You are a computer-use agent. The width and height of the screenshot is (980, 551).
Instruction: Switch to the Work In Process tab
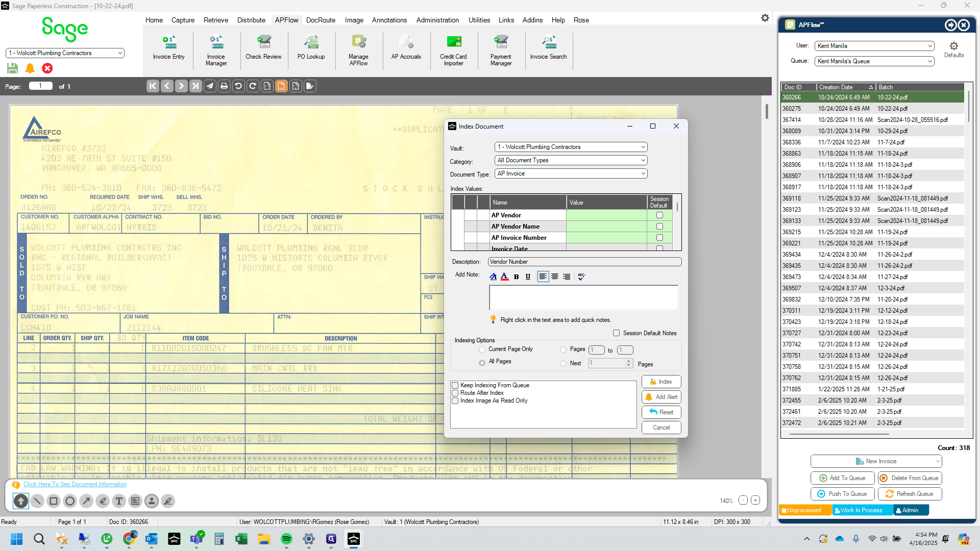[863, 510]
